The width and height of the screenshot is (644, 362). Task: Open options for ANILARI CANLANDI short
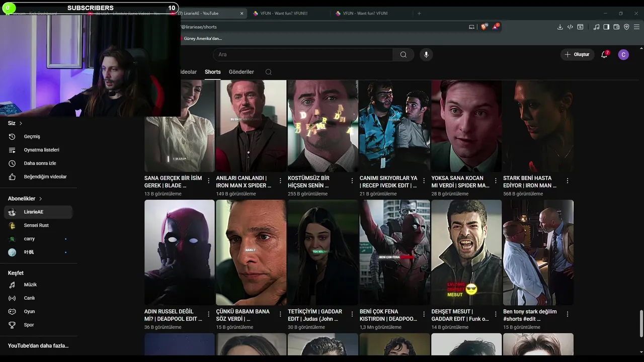[280, 180]
